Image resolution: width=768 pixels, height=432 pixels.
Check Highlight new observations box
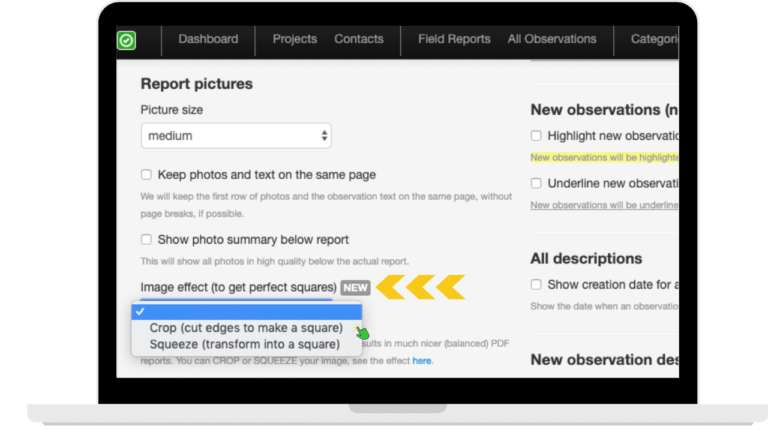[x=536, y=136]
